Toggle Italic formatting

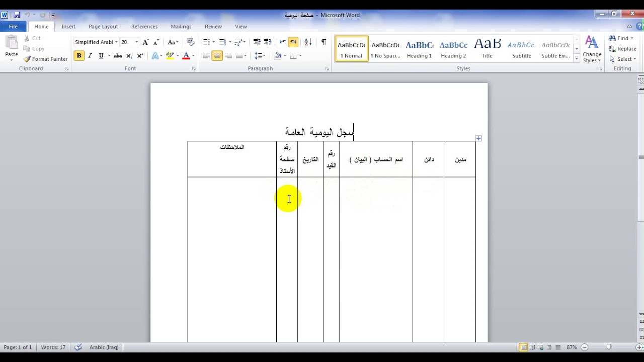coord(90,56)
